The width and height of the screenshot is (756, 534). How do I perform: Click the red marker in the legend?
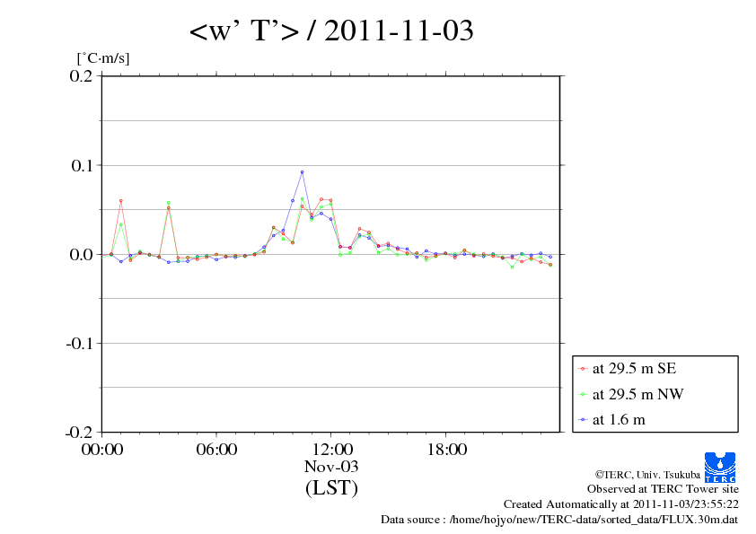(583, 369)
